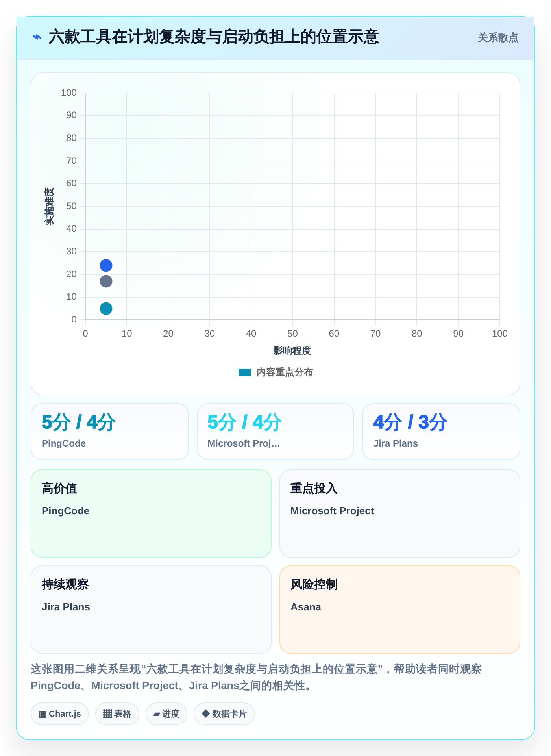
Task: Select the Microsoft Proj… score card
Action: (x=275, y=432)
